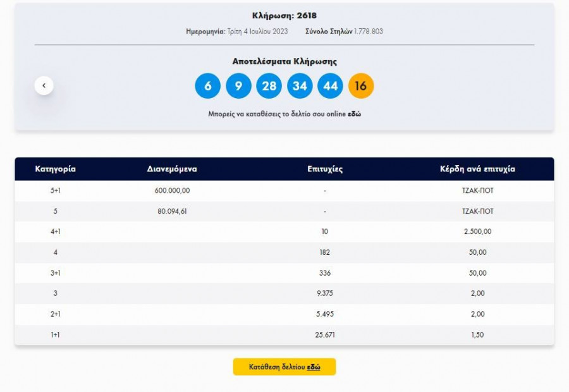The image size is (569, 392).
Task: Click the previous draw arrow button
Action: (44, 85)
